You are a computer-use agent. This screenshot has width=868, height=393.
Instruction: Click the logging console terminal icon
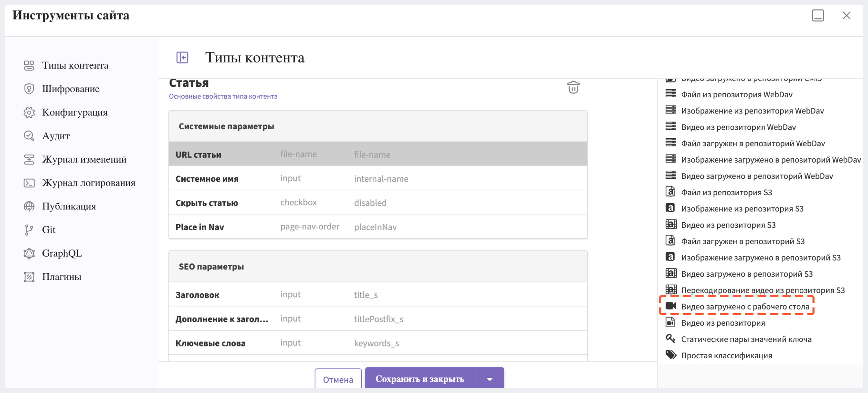pyautogui.click(x=29, y=183)
